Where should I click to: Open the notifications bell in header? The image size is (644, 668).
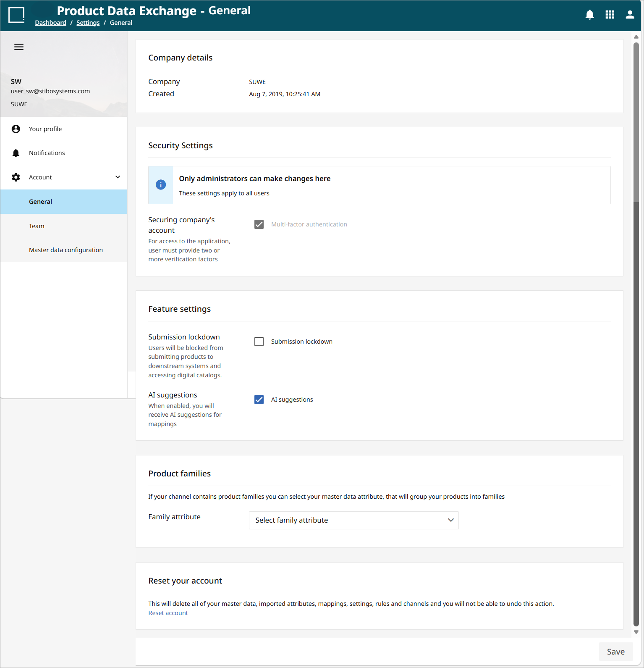589,15
